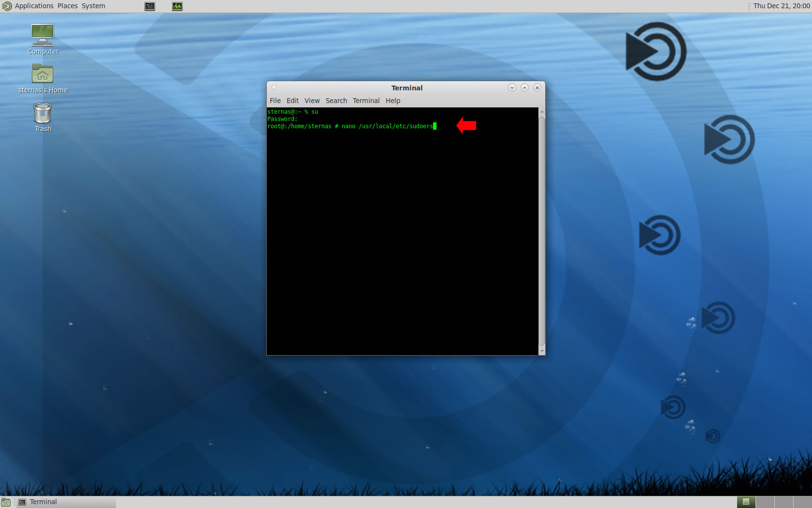Click the MATE logo on Applications menu

point(7,6)
